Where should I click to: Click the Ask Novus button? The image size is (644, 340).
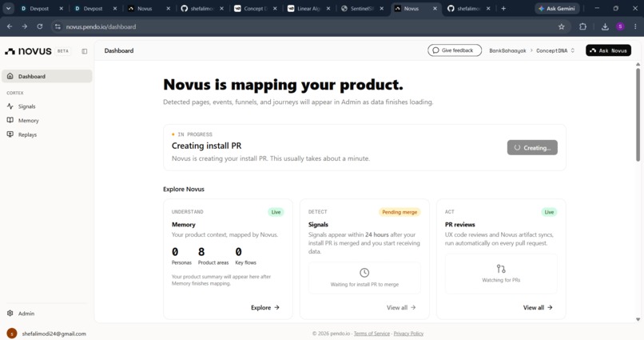(x=608, y=50)
